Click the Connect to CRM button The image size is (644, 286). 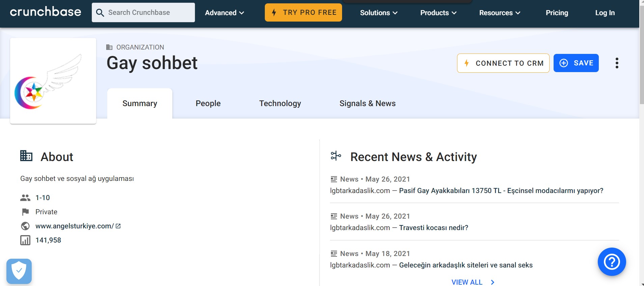[x=503, y=63]
